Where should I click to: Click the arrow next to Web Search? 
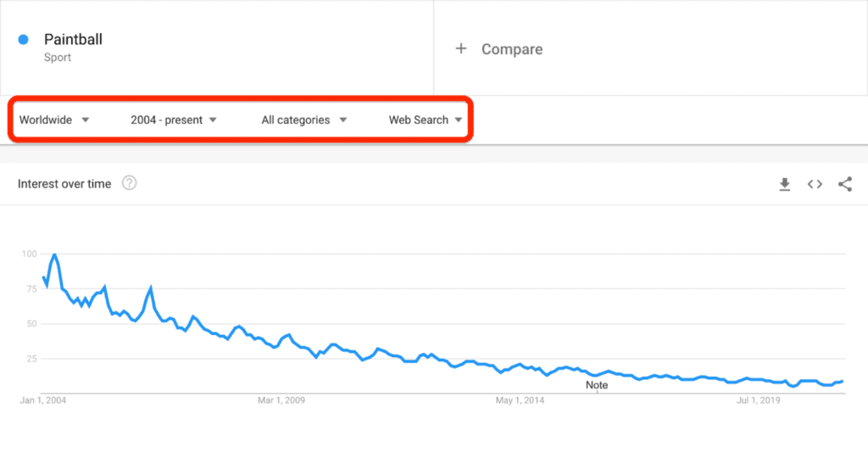[459, 120]
